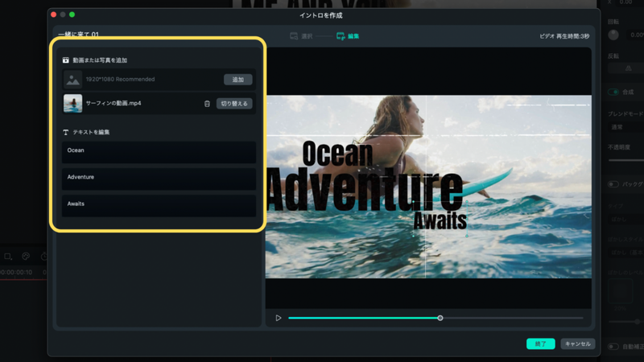Toggle the バックグ switch in background panel
The width and height of the screenshot is (644, 362).
pyautogui.click(x=613, y=184)
